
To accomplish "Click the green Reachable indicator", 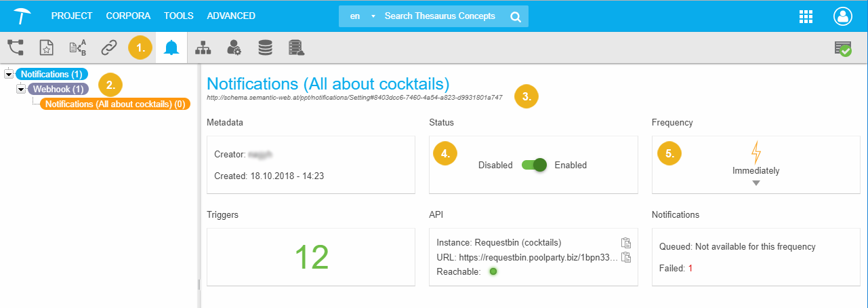I will click(493, 271).
